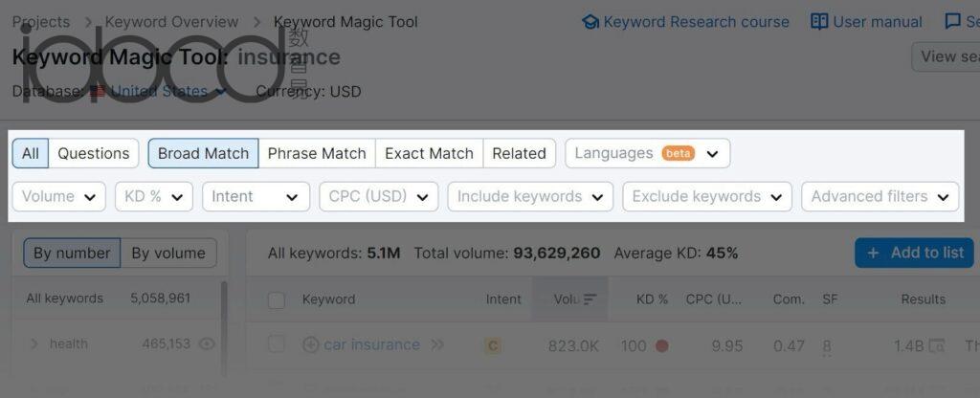Click the Volume column sort icon
The image size is (980, 398).
point(590,299)
